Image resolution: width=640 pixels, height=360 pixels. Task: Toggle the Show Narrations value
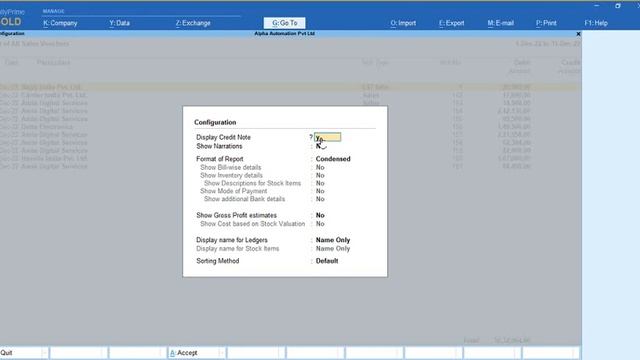(319, 146)
